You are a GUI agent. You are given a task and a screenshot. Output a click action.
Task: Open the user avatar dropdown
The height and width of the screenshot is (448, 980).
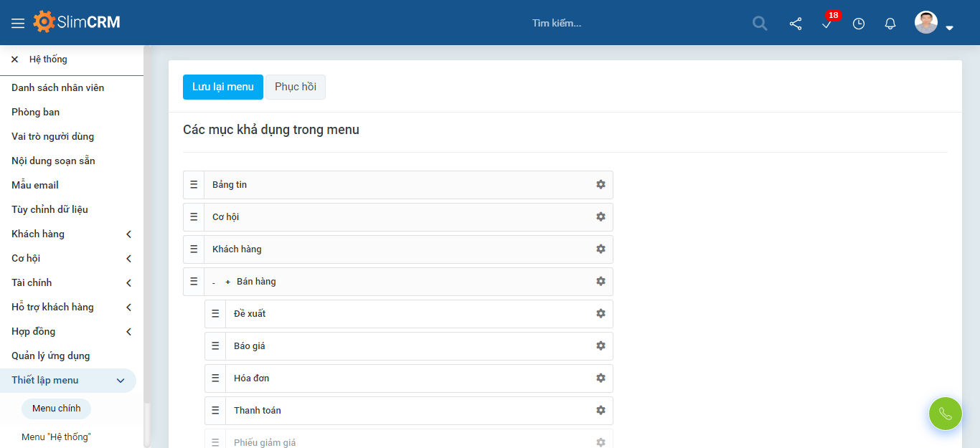(x=933, y=24)
